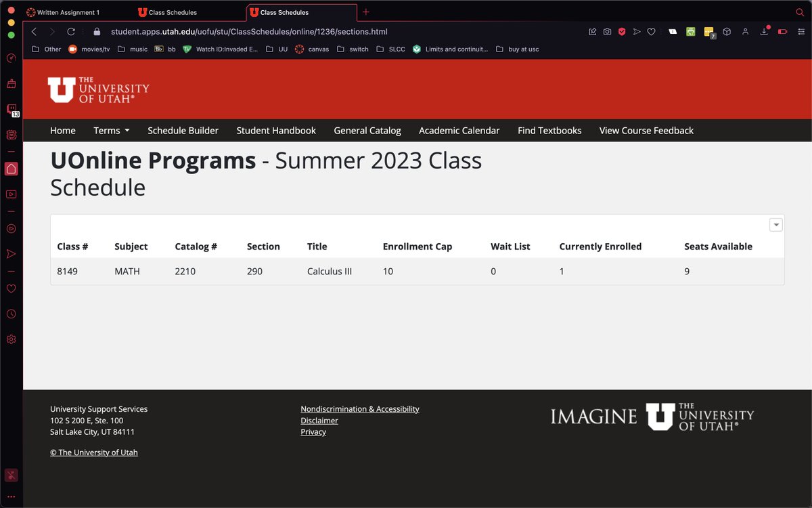Click the Class # column header
812x508 pixels.
pyautogui.click(x=73, y=247)
